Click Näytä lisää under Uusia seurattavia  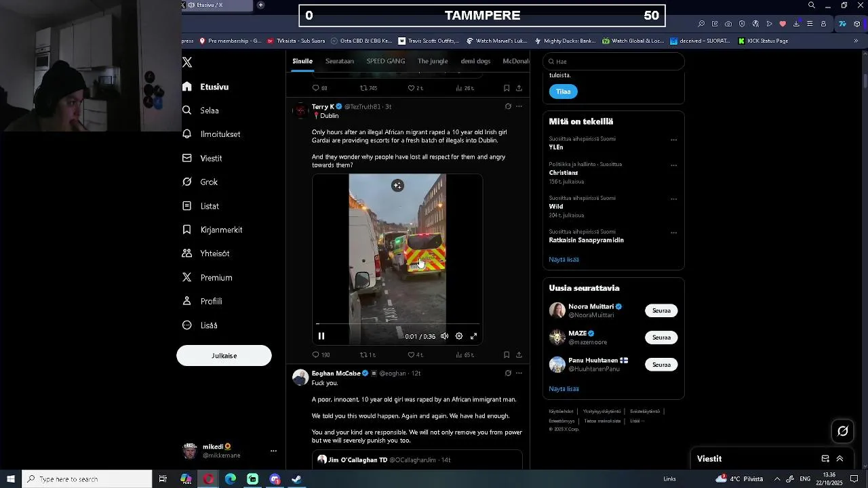pos(564,389)
